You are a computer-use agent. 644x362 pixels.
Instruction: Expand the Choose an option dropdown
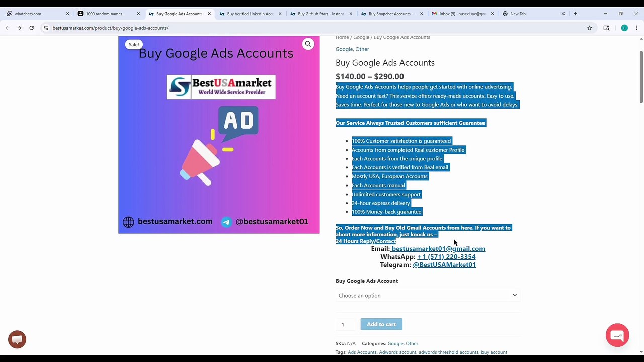pos(428,295)
